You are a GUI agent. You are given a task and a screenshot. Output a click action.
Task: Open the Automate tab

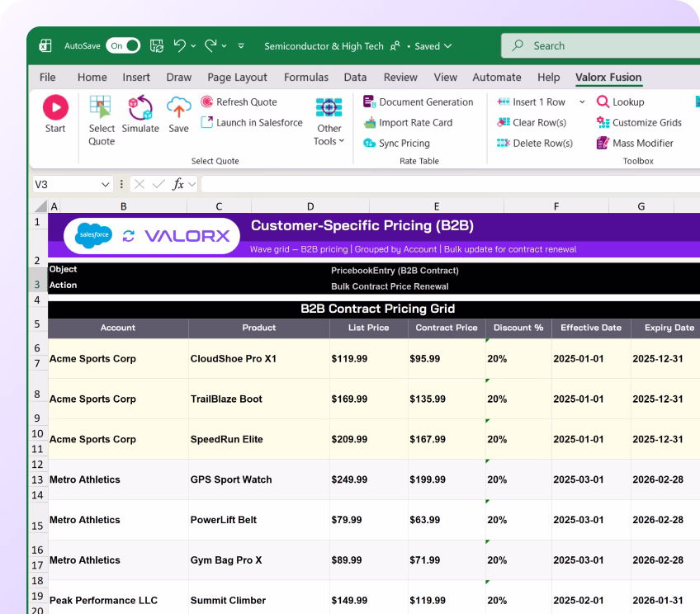(497, 78)
